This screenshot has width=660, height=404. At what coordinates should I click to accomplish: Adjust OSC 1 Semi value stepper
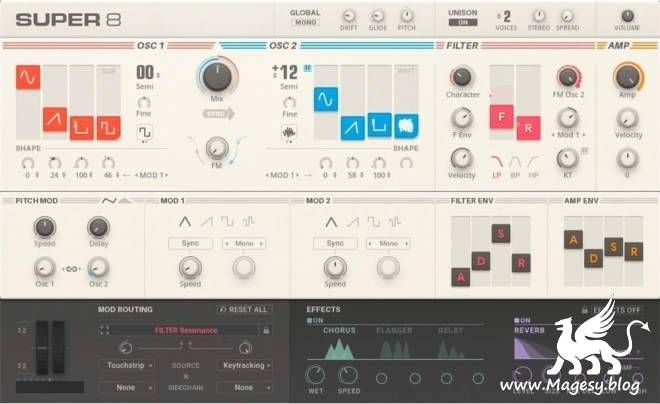158,75
